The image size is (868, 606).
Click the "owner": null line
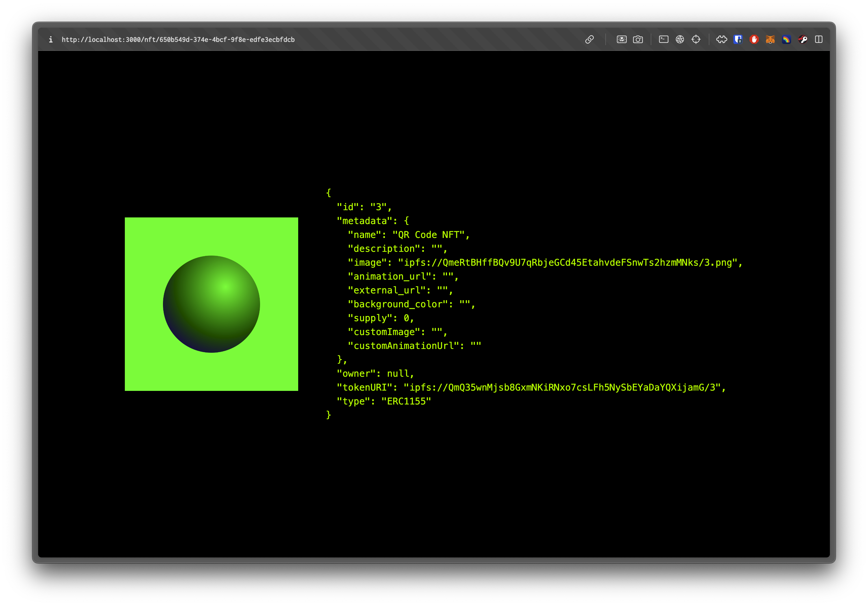pyautogui.click(x=375, y=374)
